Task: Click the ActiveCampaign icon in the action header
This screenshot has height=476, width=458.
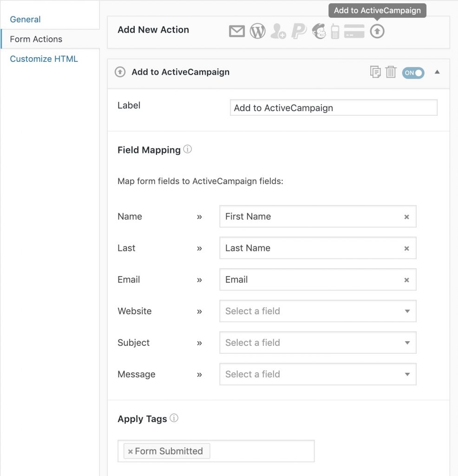Action: tap(120, 72)
